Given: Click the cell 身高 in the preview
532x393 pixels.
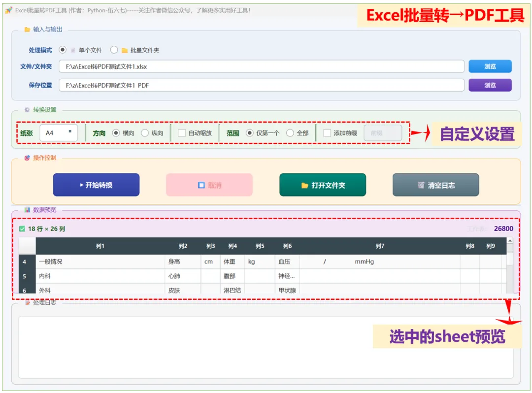Looking at the screenshot, I should tap(183, 262).
